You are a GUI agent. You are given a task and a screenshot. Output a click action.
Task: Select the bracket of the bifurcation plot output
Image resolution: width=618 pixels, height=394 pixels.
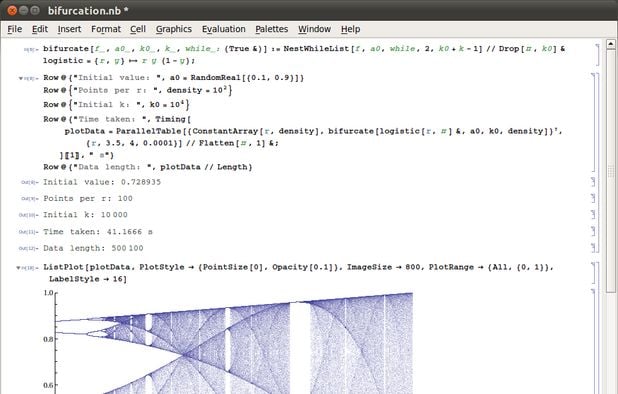tap(593, 342)
